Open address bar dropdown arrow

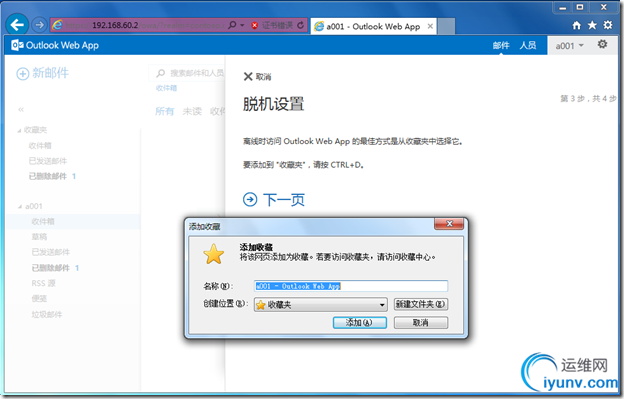click(242, 25)
